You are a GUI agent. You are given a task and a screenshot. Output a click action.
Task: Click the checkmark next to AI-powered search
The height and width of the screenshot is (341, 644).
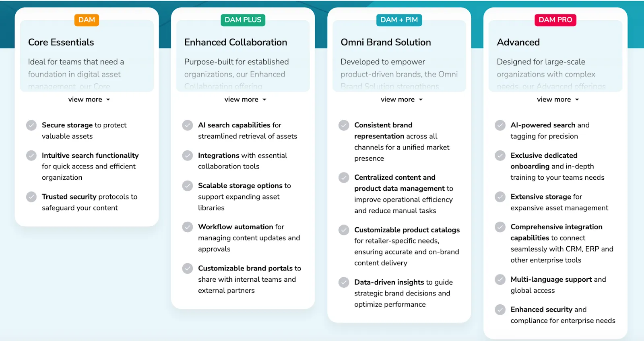point(500,125)
